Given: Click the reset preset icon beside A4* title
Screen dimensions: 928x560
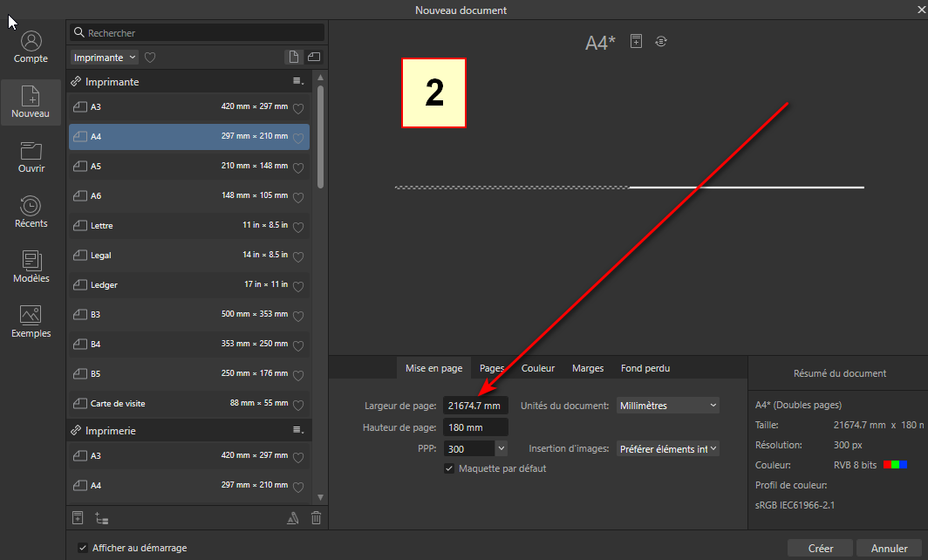Looking at the screenshot, I should (661, 42).
